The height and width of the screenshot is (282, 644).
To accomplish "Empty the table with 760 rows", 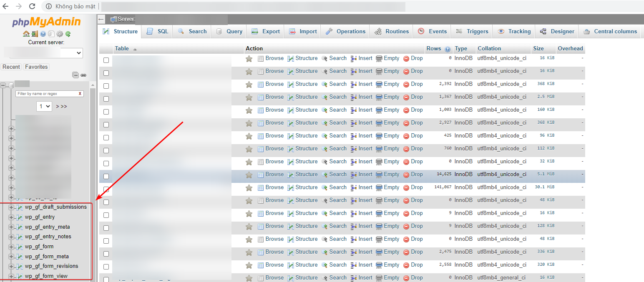I will point(387,149).
